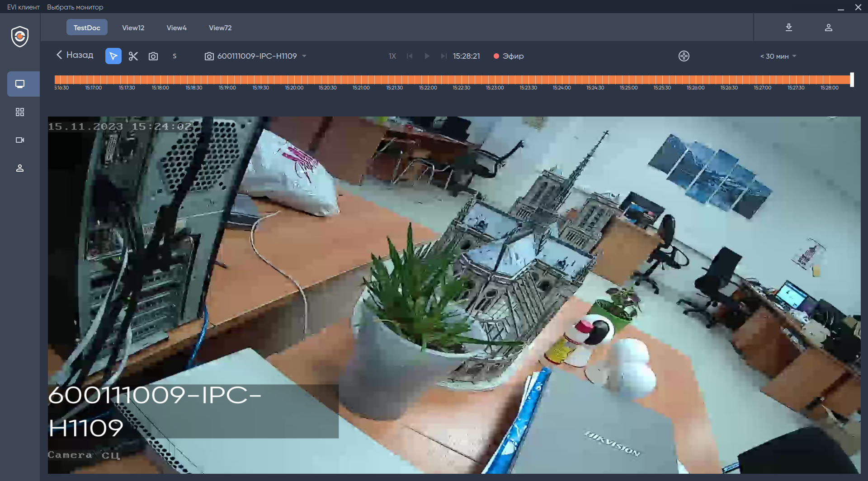Expand the '< 30 мин' time range dropdown
This screenshot has width=868, height=481.
click(778, 56)
